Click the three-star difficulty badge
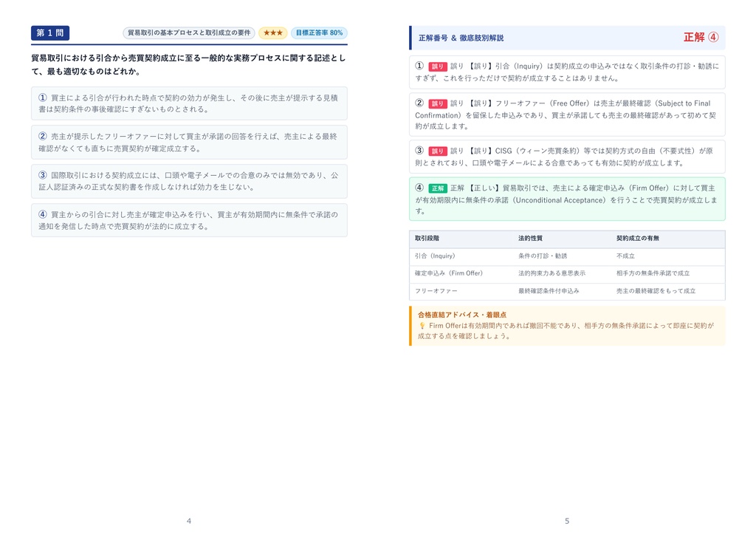This screenshot has width=756, height=537. point(273,33)
